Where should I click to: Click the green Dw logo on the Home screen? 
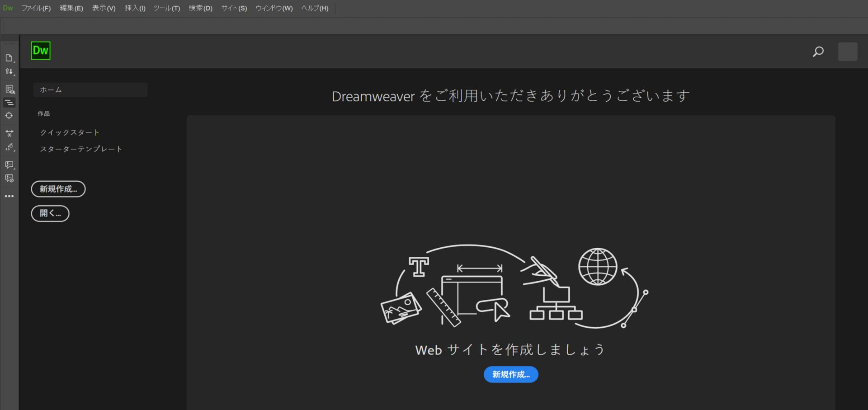point(40,51)
